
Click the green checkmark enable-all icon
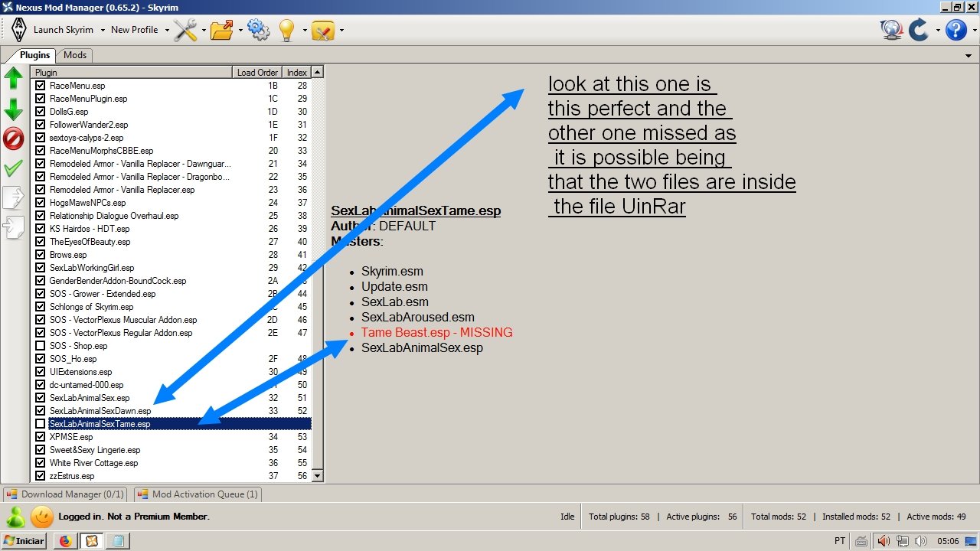pyautogui.click(x=14, y=168)
